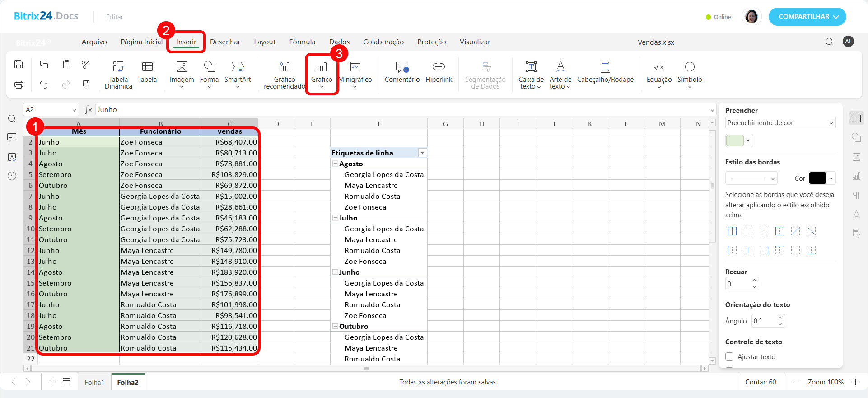Insert a Hiperlink
Image resolution: width=868 pixels, height=398 pixels.
click(439, 67)
